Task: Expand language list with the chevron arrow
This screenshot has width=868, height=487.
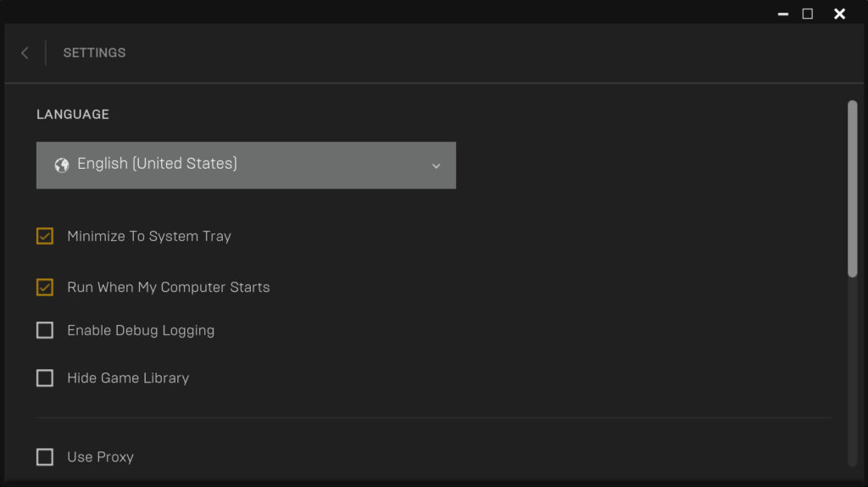Action: tap(437, 166)
